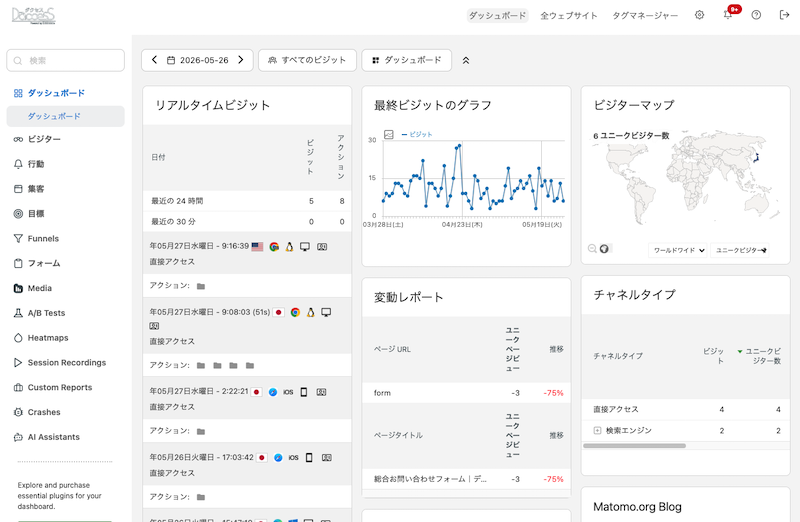The width and height of the screenshot is (800, 522).
Task: Expand the ダッシュボード sidebar section
Action: pyautogui.click(x=56, y=93)
